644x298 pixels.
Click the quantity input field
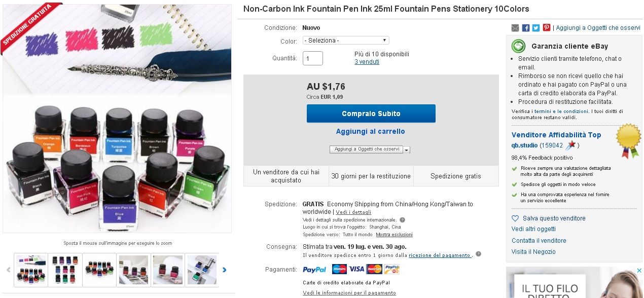[x=313, y=58]
